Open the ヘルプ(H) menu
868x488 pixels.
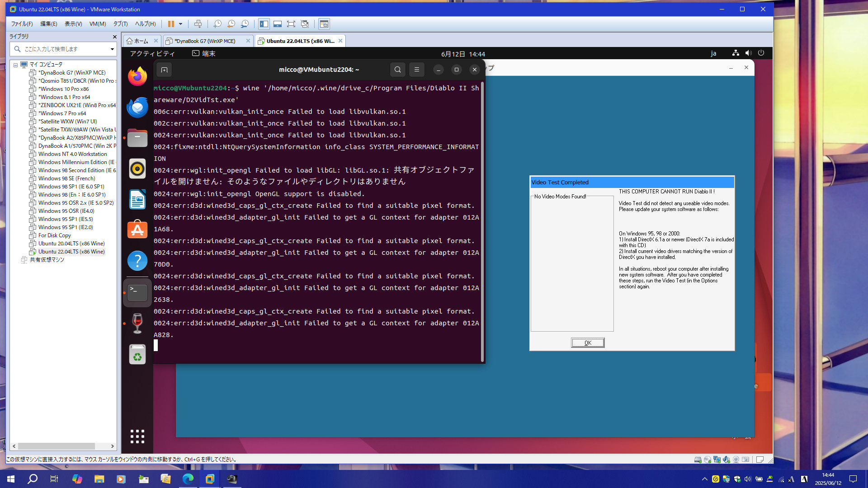pyautogui.click(x=145, y=24)
